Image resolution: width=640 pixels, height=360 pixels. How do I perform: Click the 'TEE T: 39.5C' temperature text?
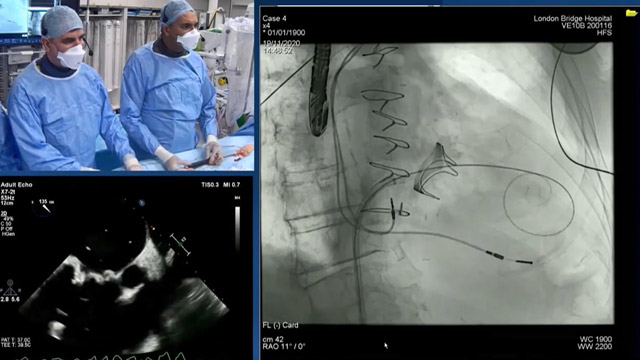[x=16, y=345]
